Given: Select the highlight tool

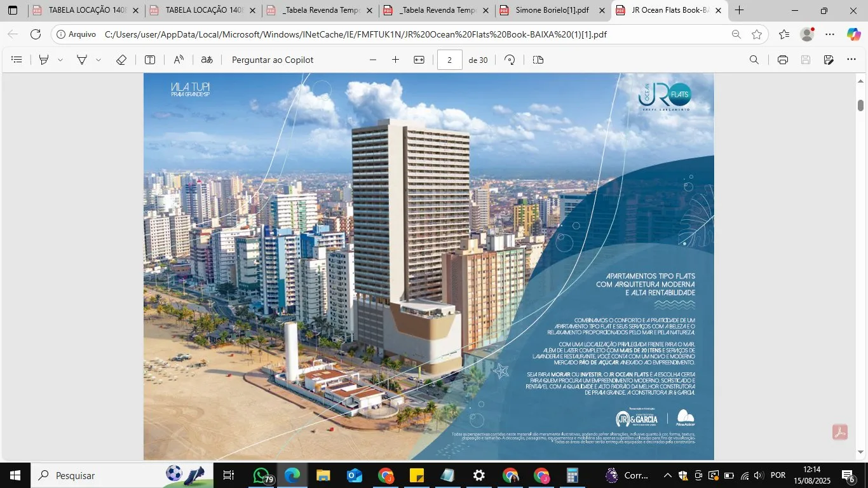Looking at the screenshot, I should (44, 60).
